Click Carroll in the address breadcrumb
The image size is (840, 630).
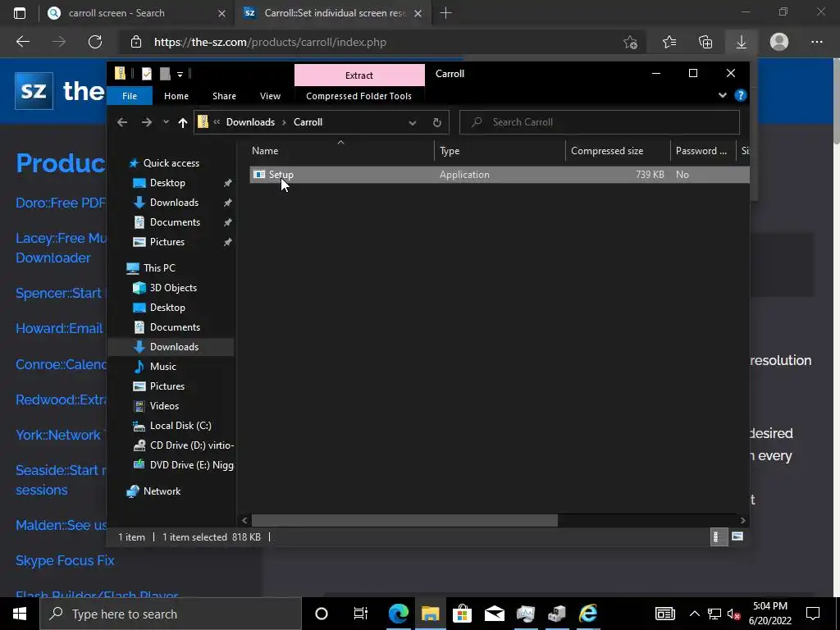308,122
